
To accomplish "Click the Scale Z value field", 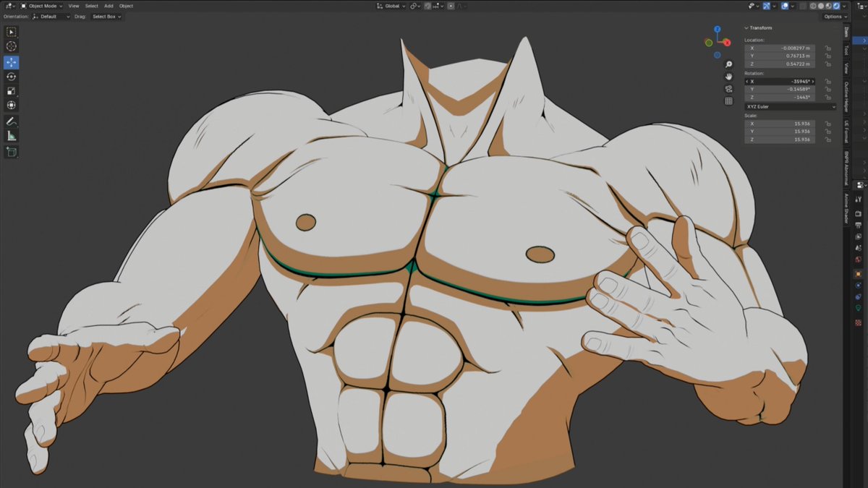I will (780, 140).
